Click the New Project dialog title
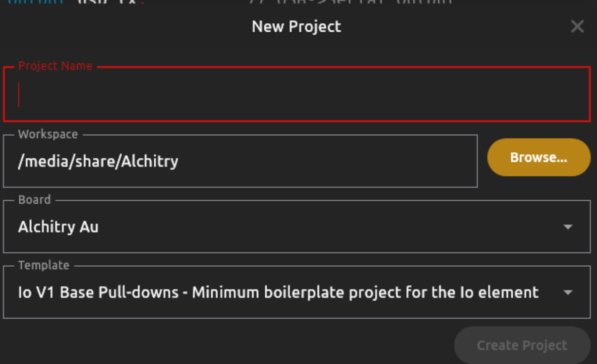The height and width of the screenshot is (364, 597). [296, 26]
